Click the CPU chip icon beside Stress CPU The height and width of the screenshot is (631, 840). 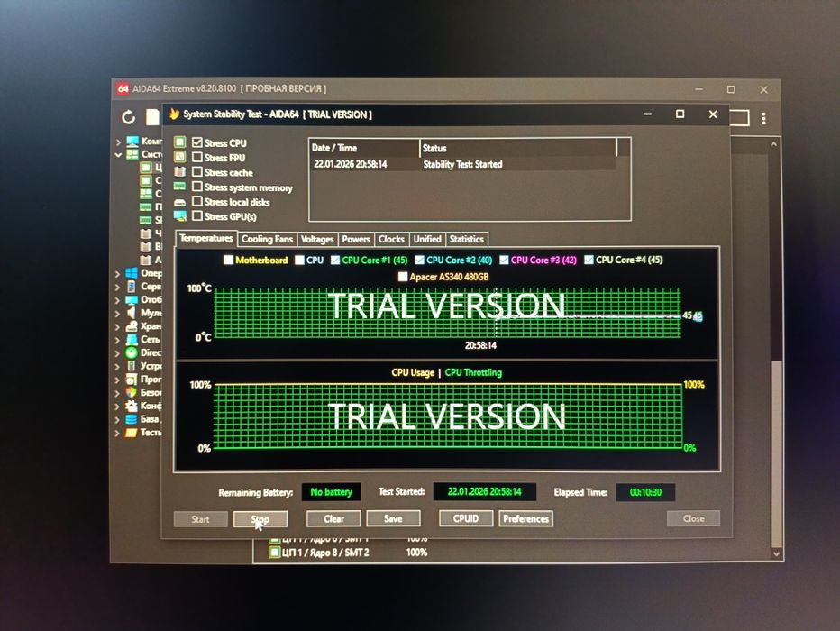click(x=180, y=142)
